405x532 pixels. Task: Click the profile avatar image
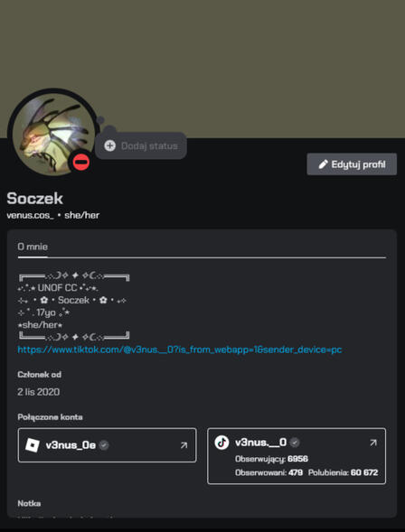(53, 134)
